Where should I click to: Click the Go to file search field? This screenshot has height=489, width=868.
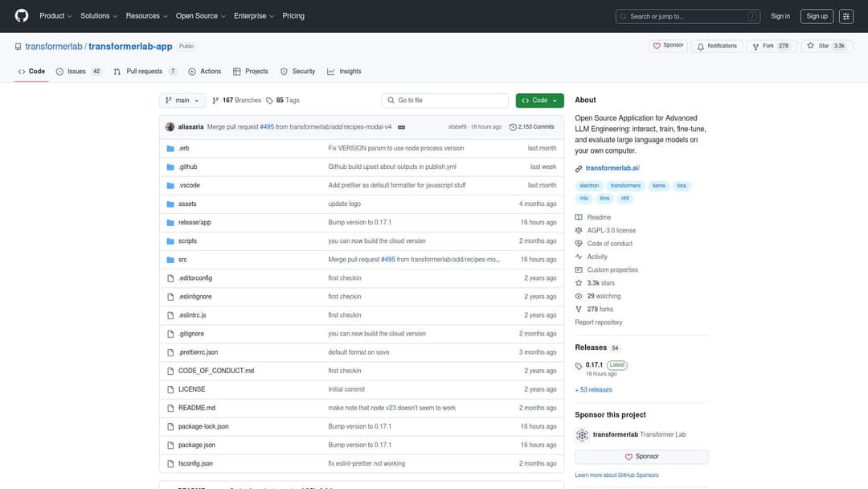tap(444, 101)
